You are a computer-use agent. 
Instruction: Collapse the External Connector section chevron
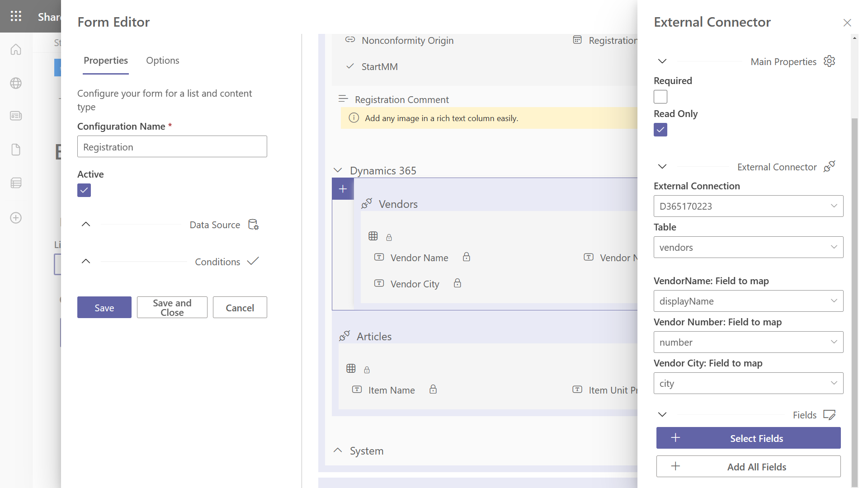pyautogui.click(x=662, y=167)
